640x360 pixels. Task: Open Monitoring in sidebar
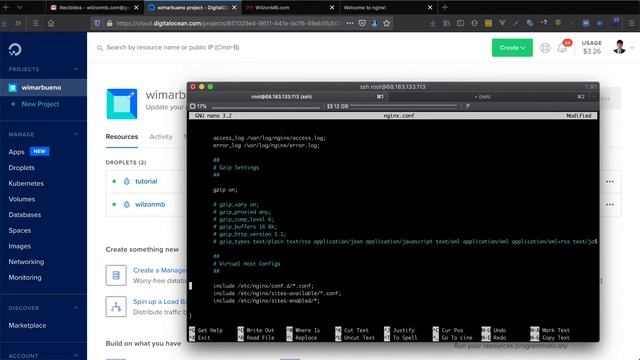25,278
